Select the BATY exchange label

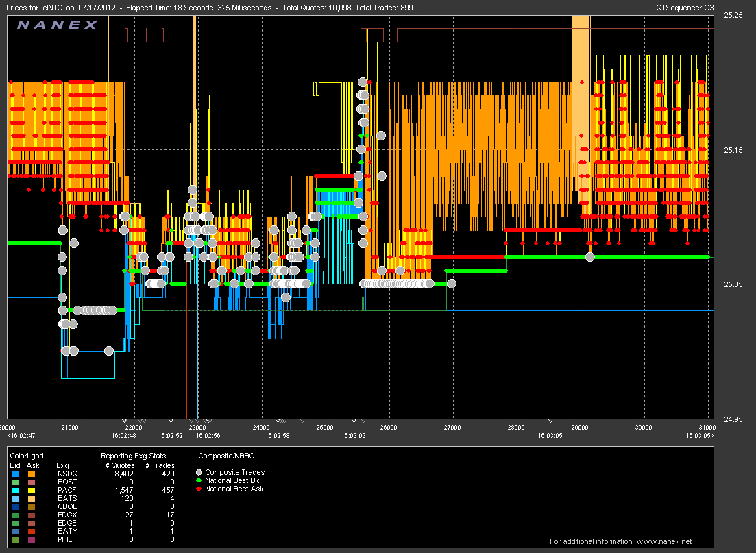point(67,531)
